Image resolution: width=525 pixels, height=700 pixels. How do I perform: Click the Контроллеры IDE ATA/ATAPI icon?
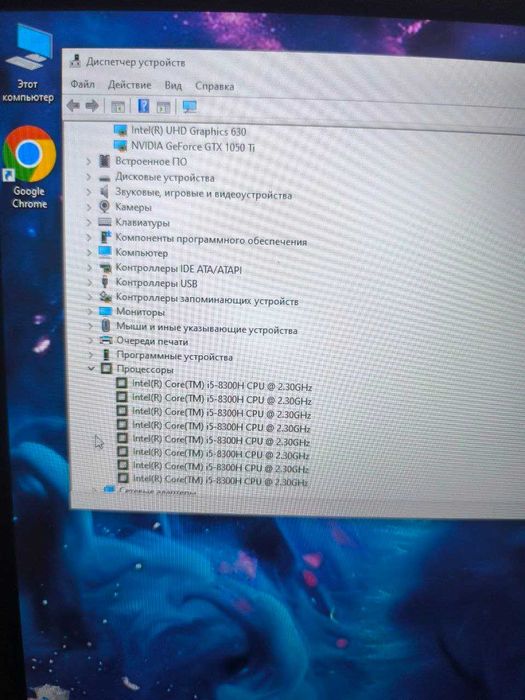(x=105, y=268)
